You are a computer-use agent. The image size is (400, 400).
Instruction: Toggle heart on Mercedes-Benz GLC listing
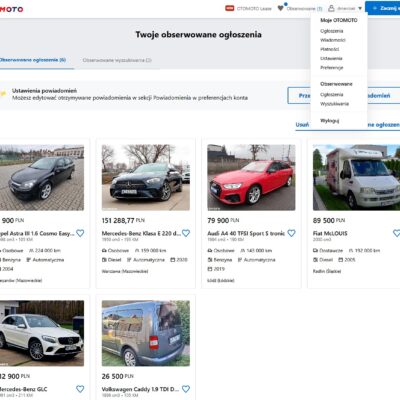[x=80, y=389]
